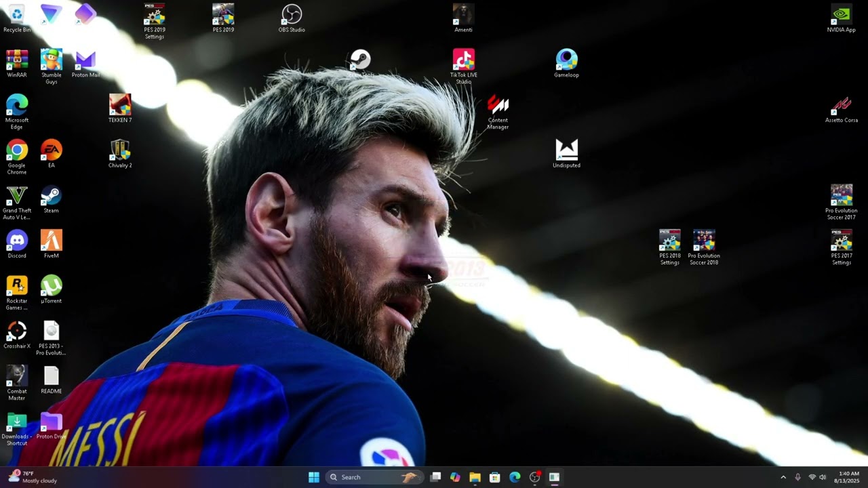
Task: Select the Combat Master desktop icon
Action: (17, 384)
